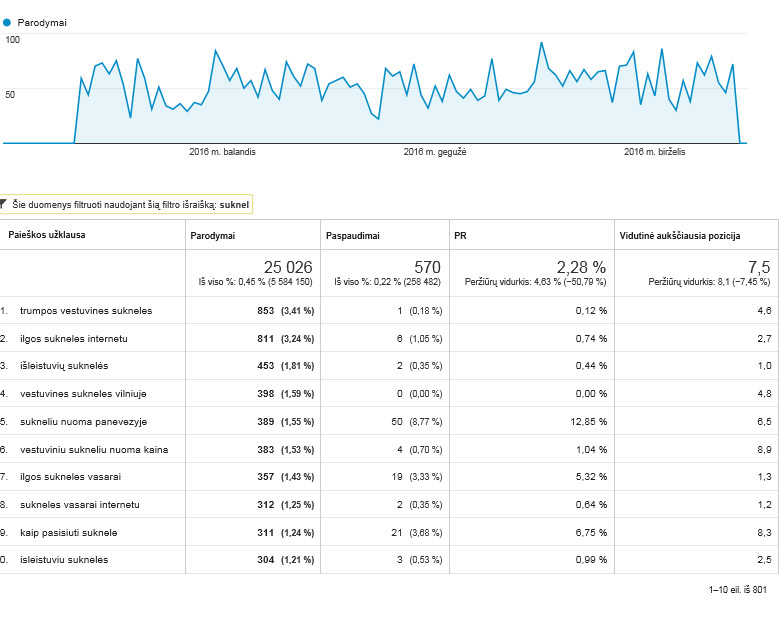
Task: Select query vestuviniu sukneliu nuoma kaina
Action: point(94,449)
